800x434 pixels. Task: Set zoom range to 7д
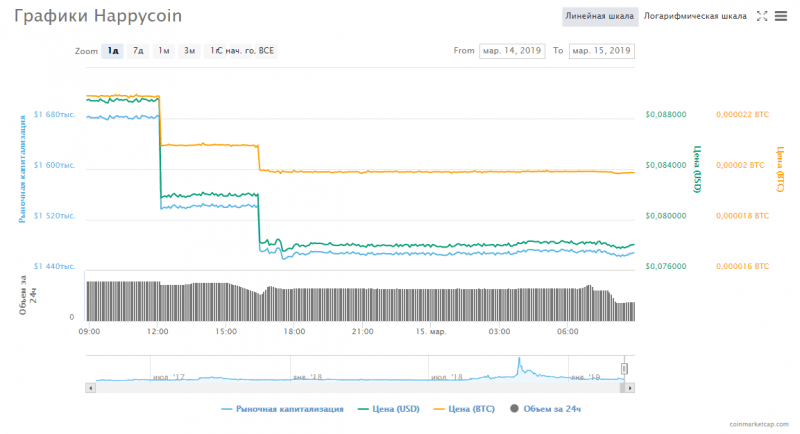tap(138, 50)
